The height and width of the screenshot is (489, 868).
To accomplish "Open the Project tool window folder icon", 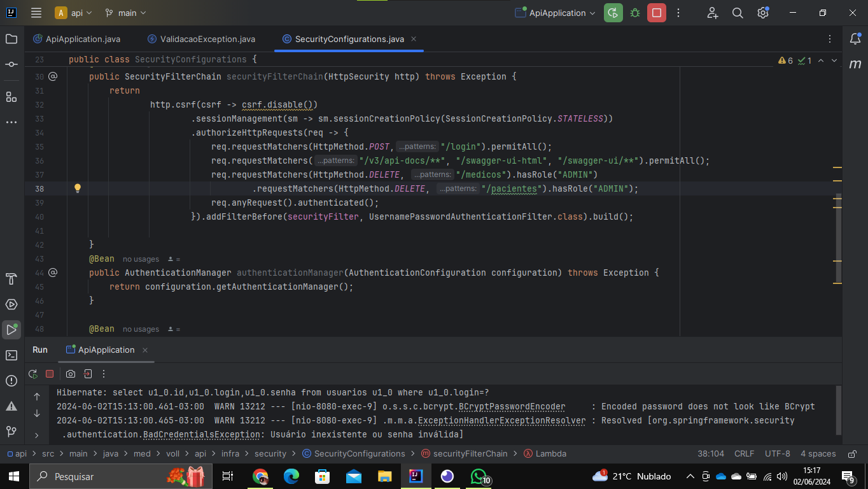I will coord(11,39).
